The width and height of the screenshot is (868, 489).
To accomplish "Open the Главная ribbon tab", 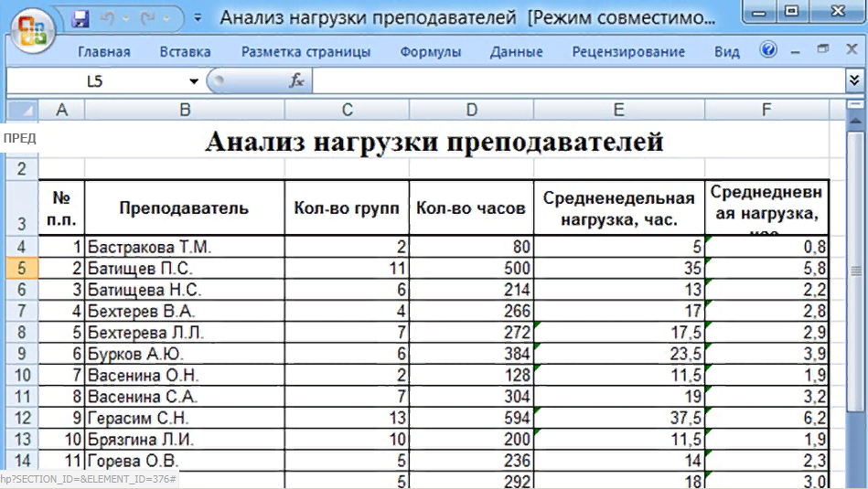I will click(104, 52).
